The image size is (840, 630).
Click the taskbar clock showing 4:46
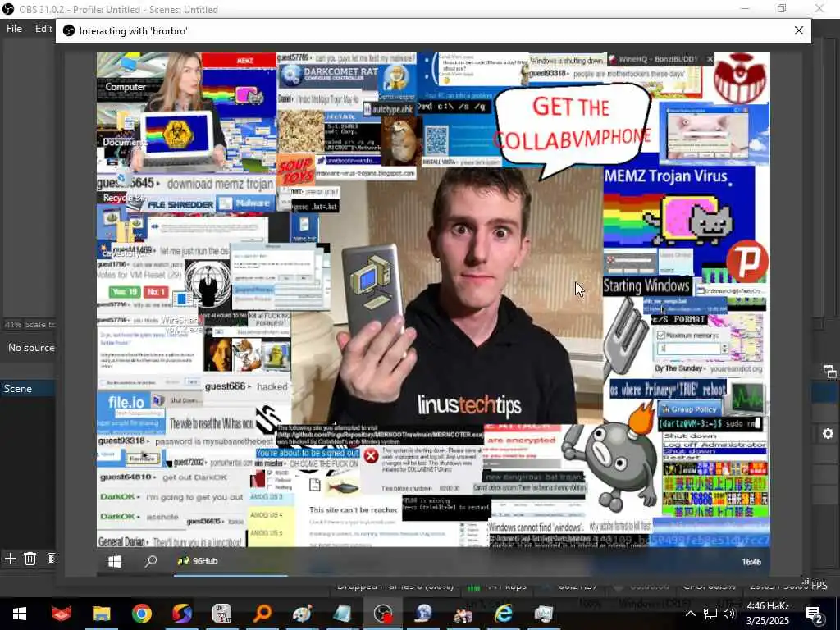[x=768, y=614]
